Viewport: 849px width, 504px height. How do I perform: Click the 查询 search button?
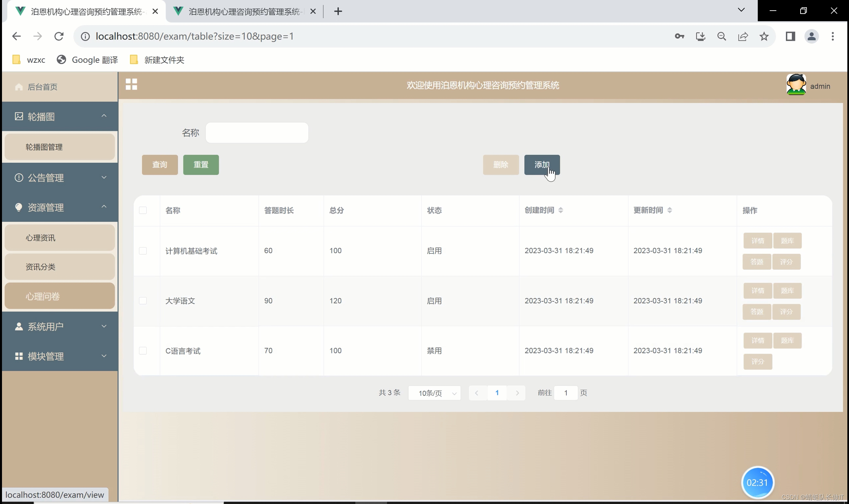pyautogui.click(x=160, y=165)
